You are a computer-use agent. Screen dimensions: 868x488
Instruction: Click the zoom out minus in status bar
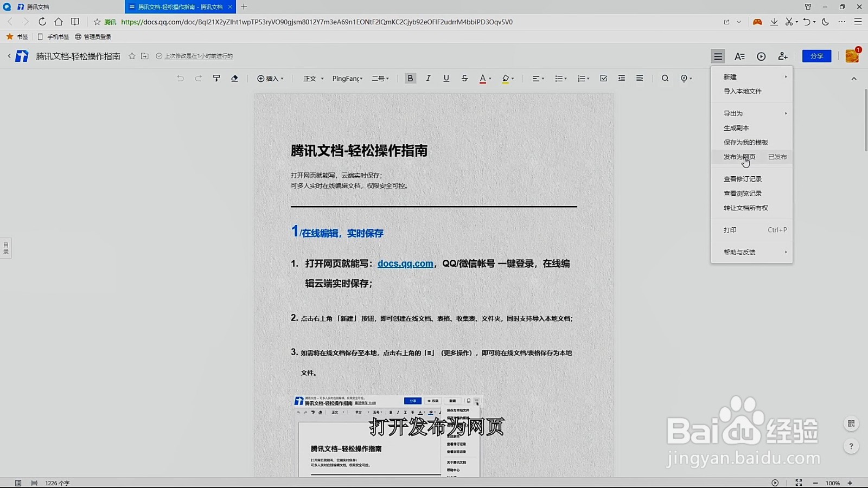pyautogui.click(x=815, y=483)
